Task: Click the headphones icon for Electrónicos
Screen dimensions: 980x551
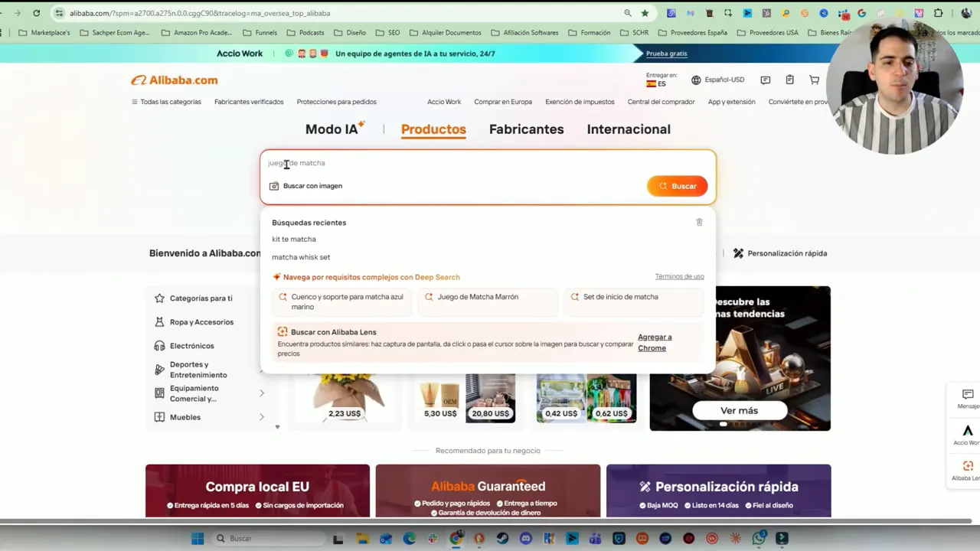Action: (x=159, y=346)
